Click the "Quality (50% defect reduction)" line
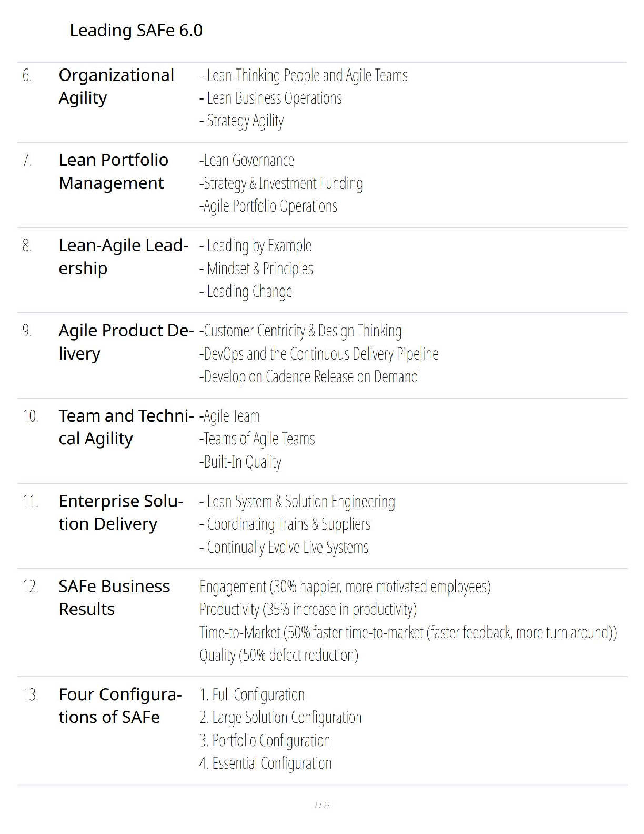This screenshot has width=644, height=834. pos(278,656)
